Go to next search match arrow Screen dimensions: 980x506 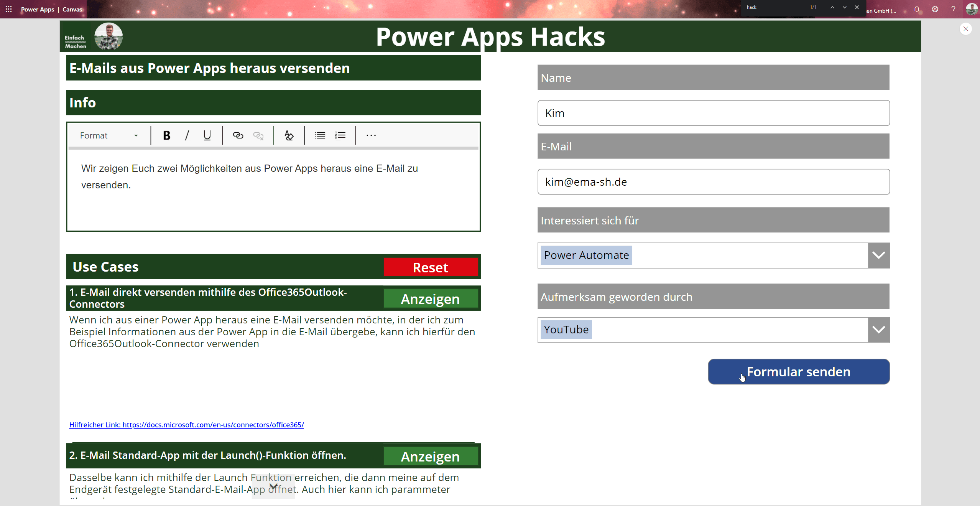pos(844,7)
